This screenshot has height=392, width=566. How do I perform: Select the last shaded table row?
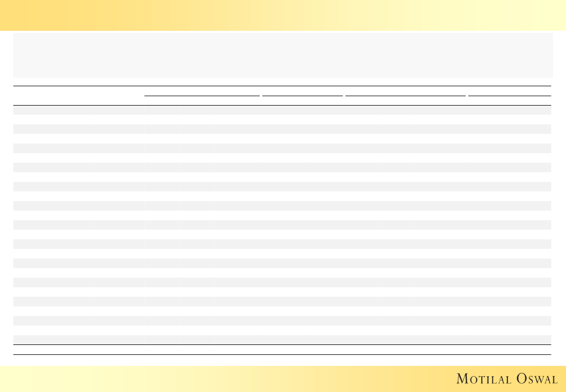click(282, 340)
